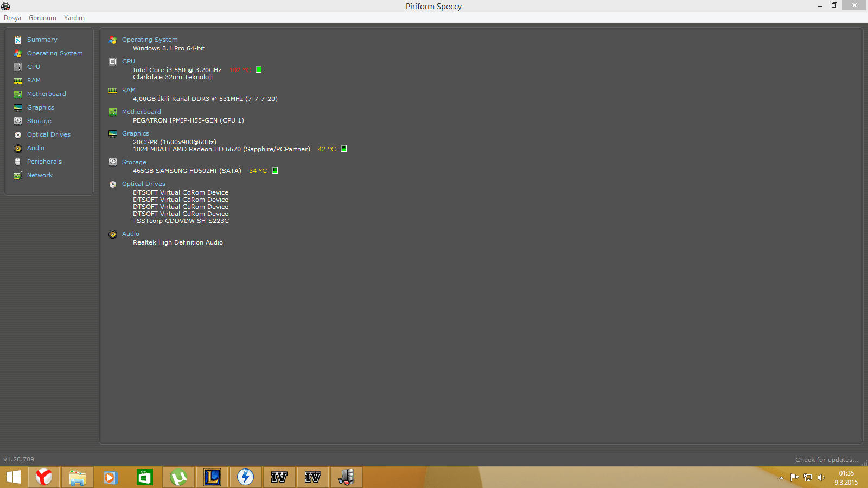The image size is (868, 488).
Task: Click the Windows 8.1 Pro 64-bit text
Action: coord(169,48)
